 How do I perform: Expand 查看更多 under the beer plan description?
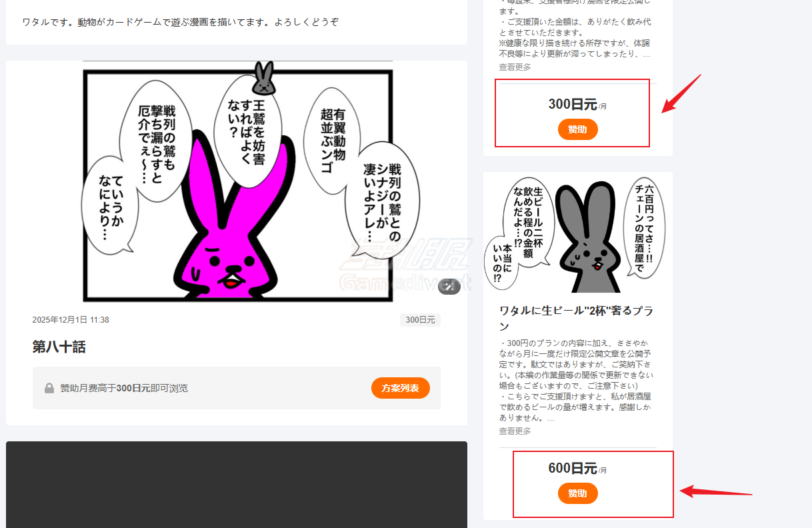pyautogui.click(x=514, y=431)
